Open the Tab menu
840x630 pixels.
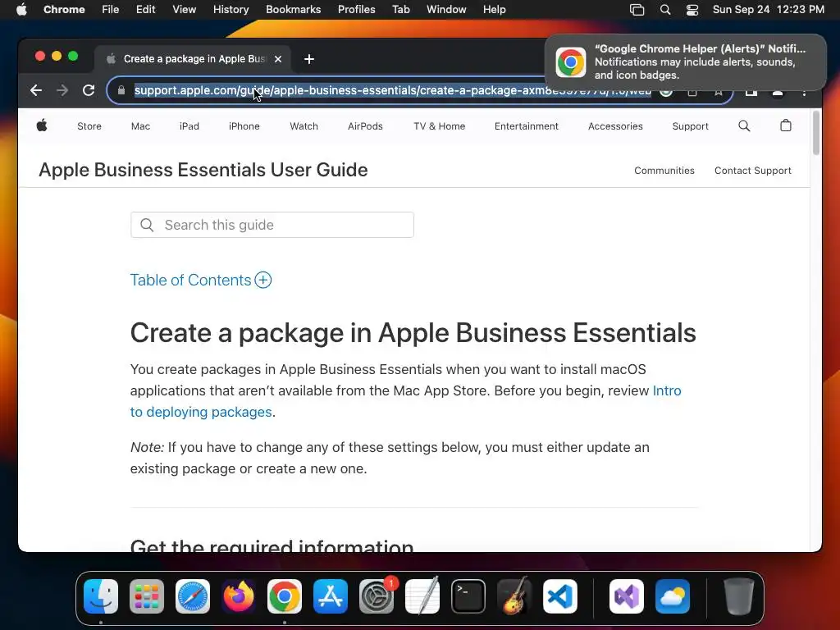[400, 10]
